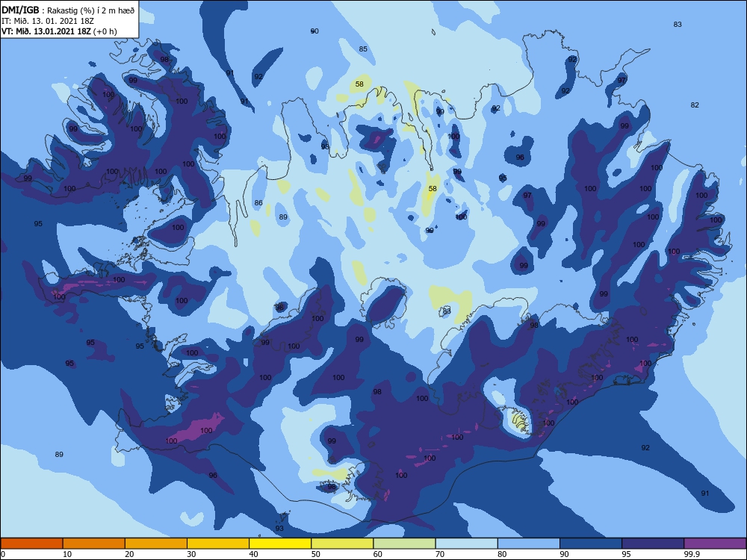Click the '60' legend scale label
This screenshot has height=560, width=747.
tap(378, 554)
